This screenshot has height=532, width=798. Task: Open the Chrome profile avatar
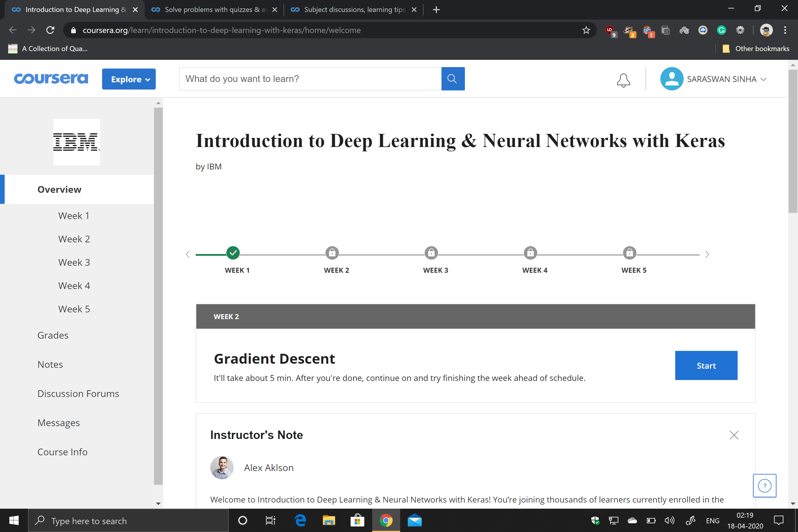click(x=766, y=30)
